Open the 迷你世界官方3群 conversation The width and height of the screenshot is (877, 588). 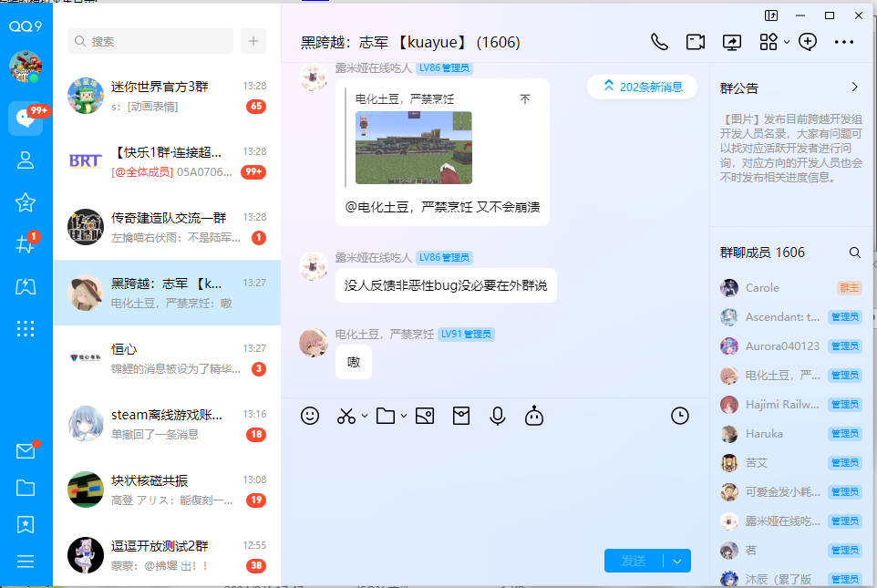click(167, 96)
